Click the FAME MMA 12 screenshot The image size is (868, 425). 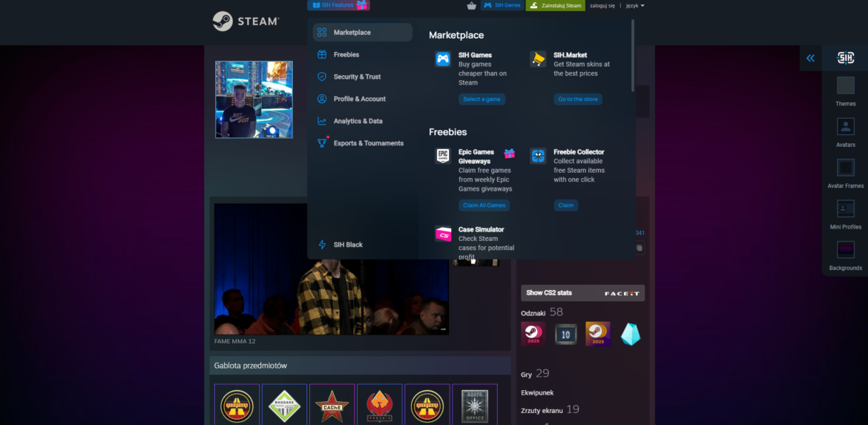pos(332,269)
